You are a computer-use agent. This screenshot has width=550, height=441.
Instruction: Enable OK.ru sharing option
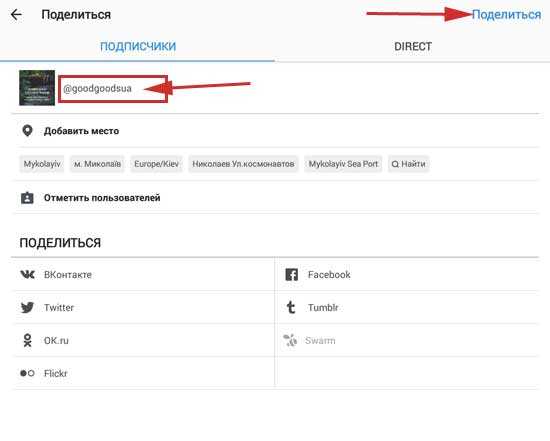[x=144, y=340]
